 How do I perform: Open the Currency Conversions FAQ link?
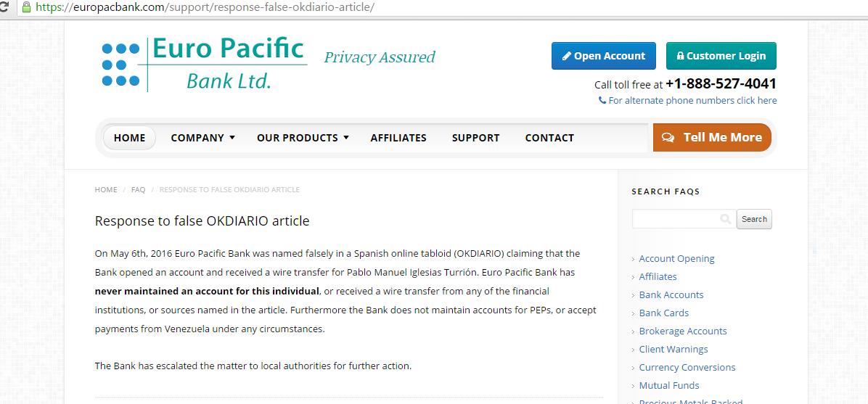coord(687,368)
